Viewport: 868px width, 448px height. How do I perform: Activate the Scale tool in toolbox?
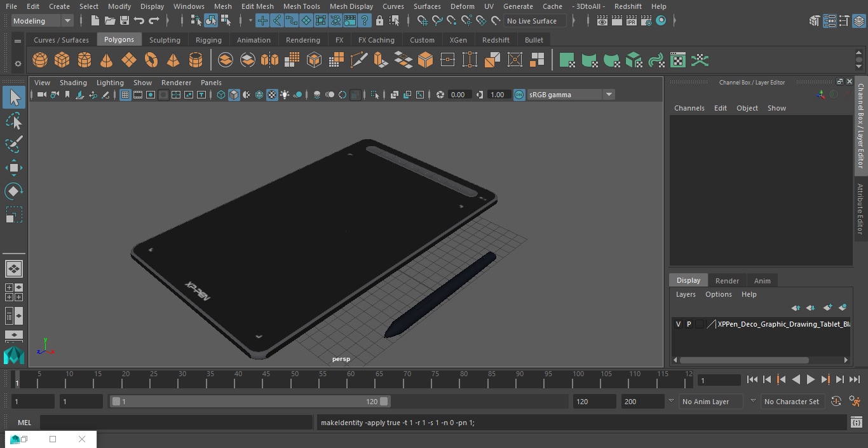[x=14, y=215]
